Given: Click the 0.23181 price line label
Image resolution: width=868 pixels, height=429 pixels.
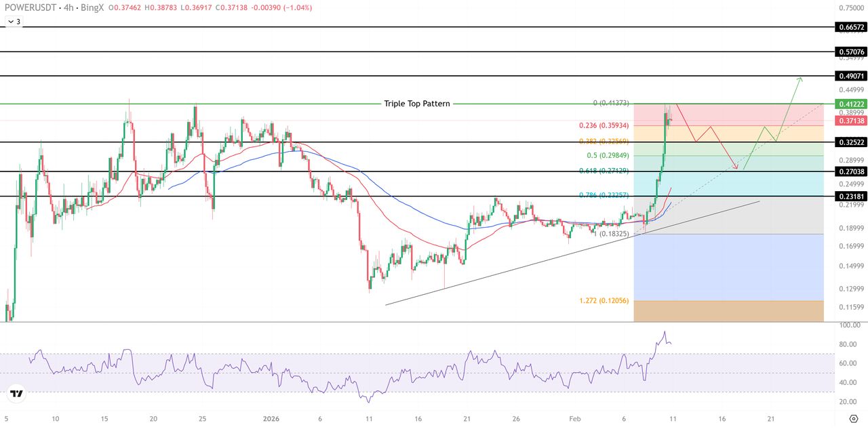Looking at the screenshot, I should point(851,197).
